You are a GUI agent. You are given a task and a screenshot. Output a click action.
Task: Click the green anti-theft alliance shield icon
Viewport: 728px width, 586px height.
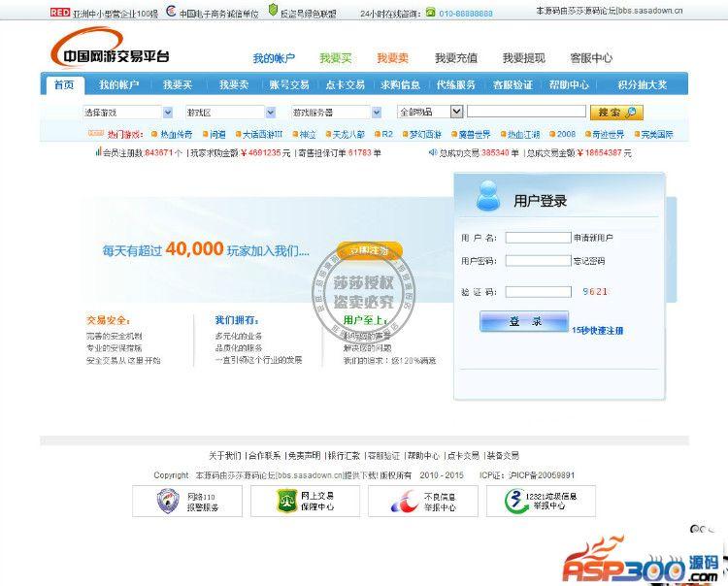(273, 11)
